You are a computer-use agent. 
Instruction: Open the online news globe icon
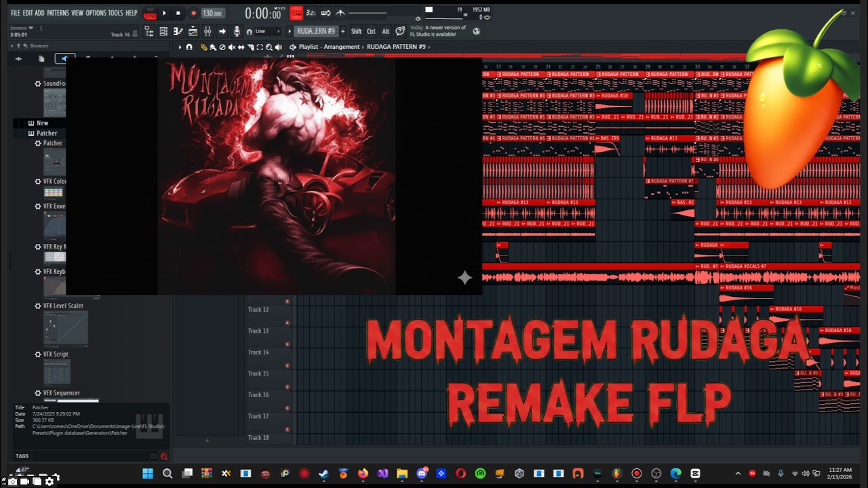(x=477, y=31)
